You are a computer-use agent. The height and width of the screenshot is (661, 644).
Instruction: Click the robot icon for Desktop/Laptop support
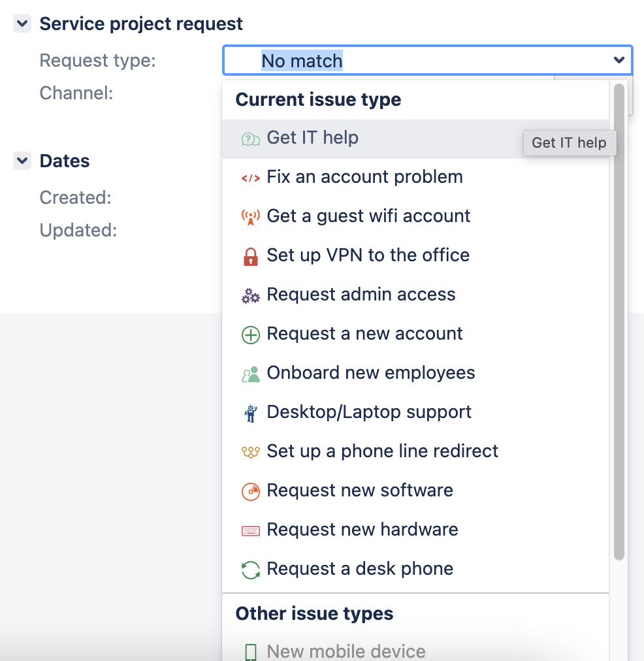251,413
